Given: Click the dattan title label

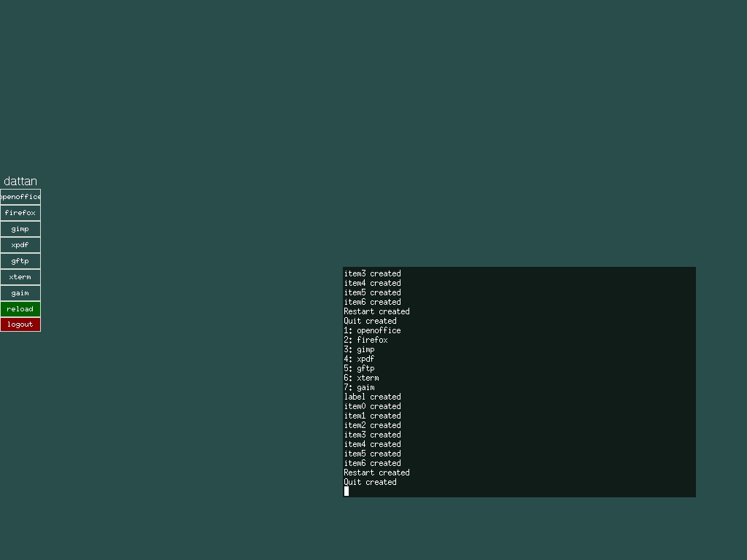Looking at the screenshot, I should pyautogui.click(x=20, y=182).
